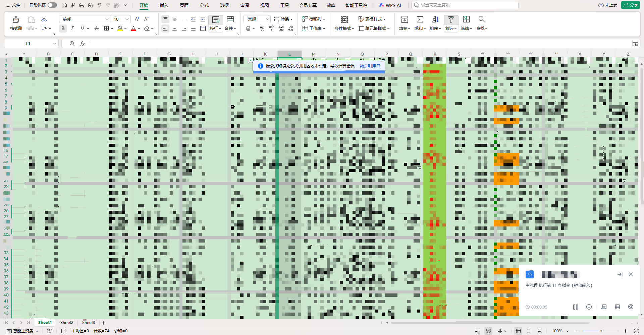
Task: Click the Thousands separator icon
Action: click(272, 28)
